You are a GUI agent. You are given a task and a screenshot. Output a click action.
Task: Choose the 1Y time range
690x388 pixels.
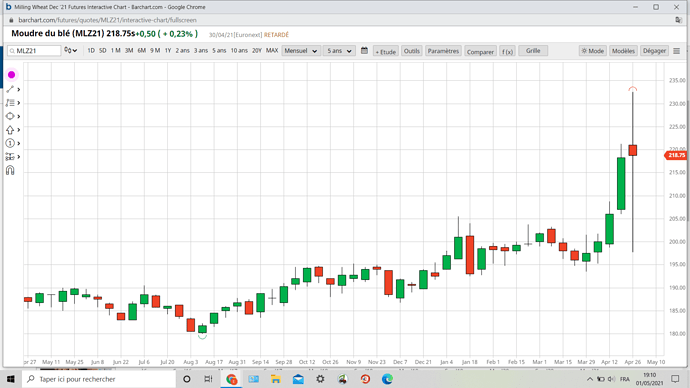pyautogui.click(x=168, y=51)
